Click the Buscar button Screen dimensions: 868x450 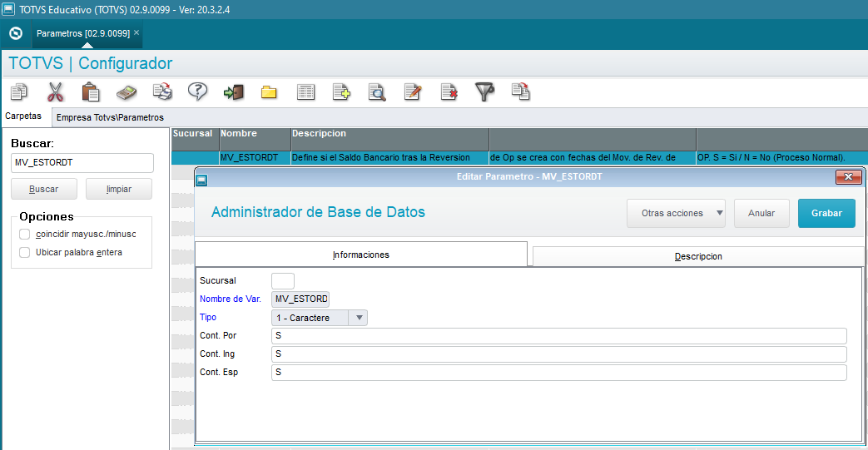44,190
